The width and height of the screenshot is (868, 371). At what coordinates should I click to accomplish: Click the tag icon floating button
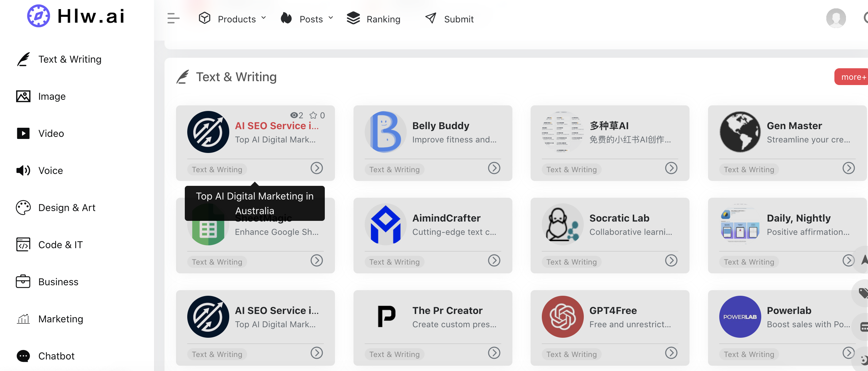tap(863, 293)
